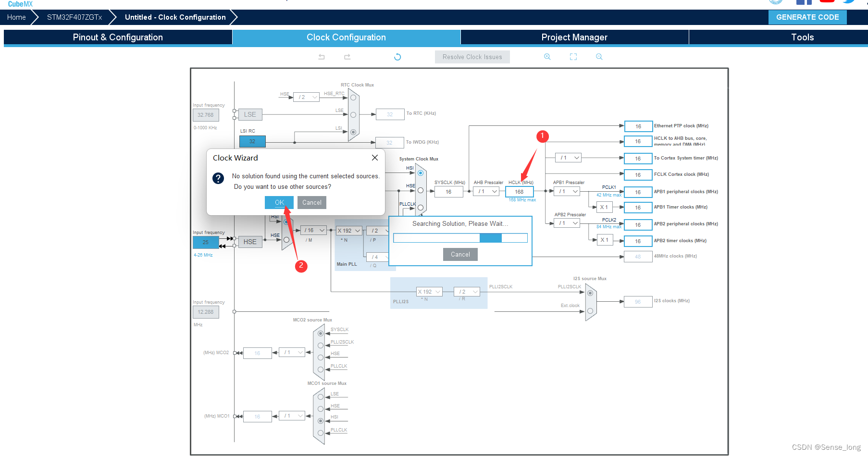
Task: Open the Cortex System timer divider dropdown
Action: (x=568, y=158)
